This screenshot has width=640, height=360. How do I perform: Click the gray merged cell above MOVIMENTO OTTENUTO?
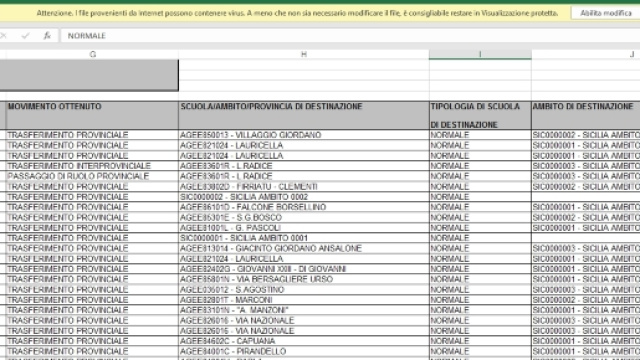(x=89, y=75)
